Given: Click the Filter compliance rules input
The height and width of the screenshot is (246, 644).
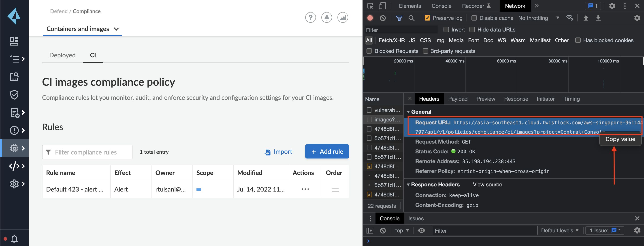Looking at the screenshot, I should tap(87, 152).
